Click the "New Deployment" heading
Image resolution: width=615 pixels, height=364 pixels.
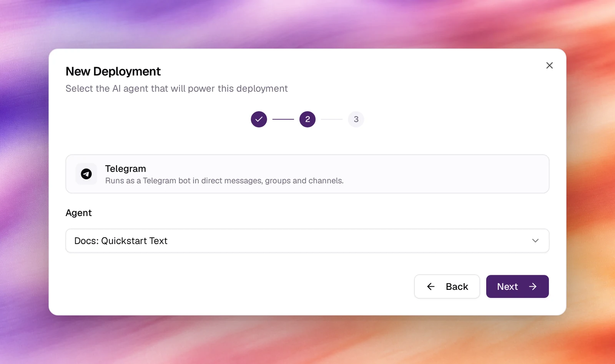click(x=113, y=71)
